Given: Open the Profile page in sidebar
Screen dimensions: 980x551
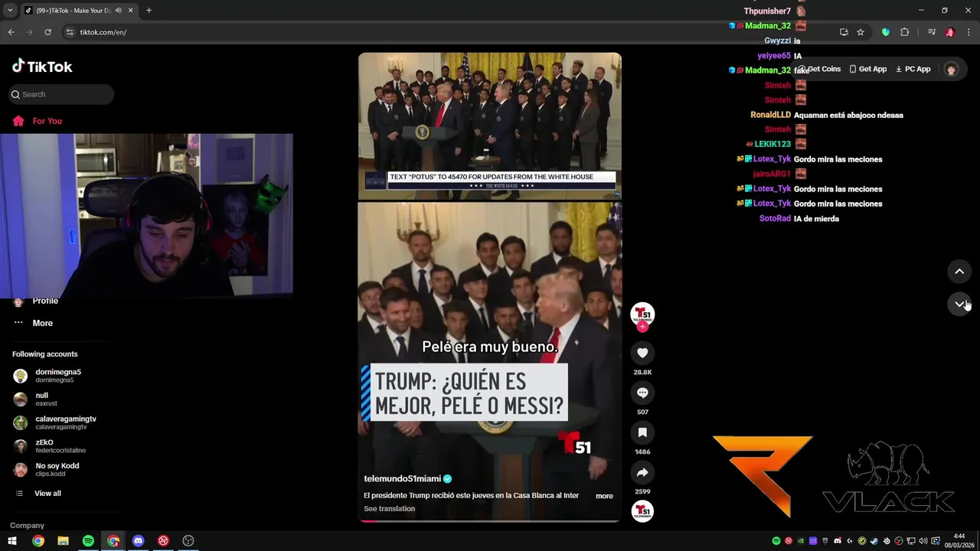Looking at the screenshot, I should coord(35,301).
